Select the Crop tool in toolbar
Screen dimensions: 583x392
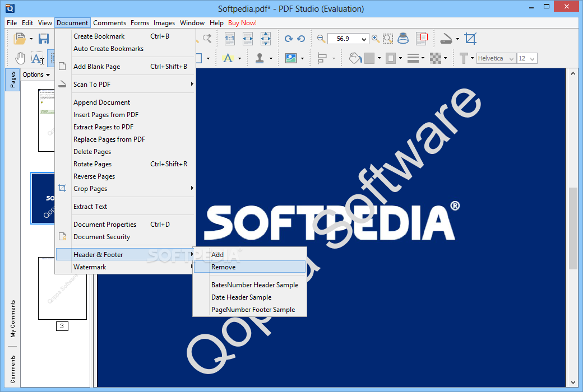pos(470,39)
